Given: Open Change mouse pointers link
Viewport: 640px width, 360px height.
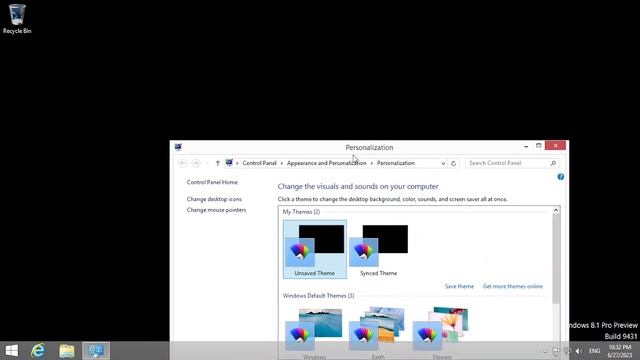Looking at the screenshot, I should 216,210.
